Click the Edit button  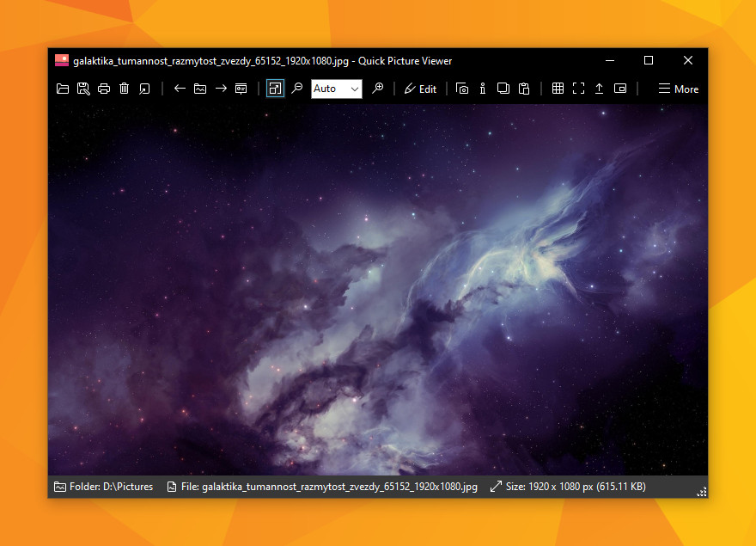[x=420, y=89]
